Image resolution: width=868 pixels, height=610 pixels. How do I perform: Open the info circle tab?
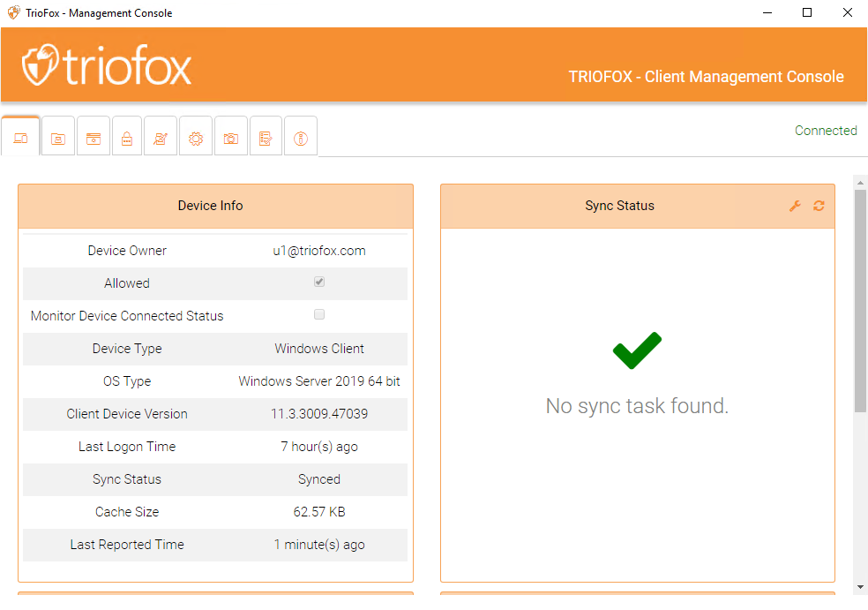coord(301,137)
